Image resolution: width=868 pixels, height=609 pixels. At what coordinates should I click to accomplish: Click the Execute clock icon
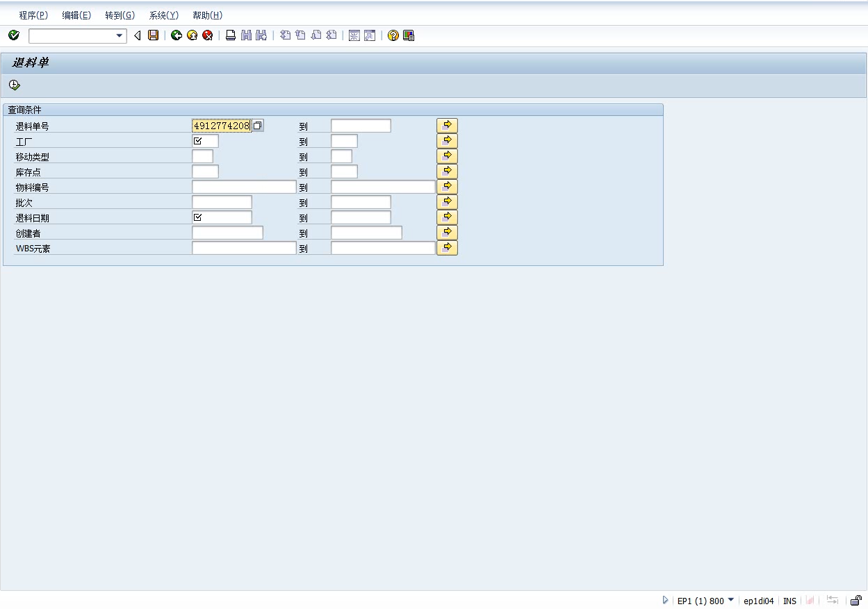15,85
